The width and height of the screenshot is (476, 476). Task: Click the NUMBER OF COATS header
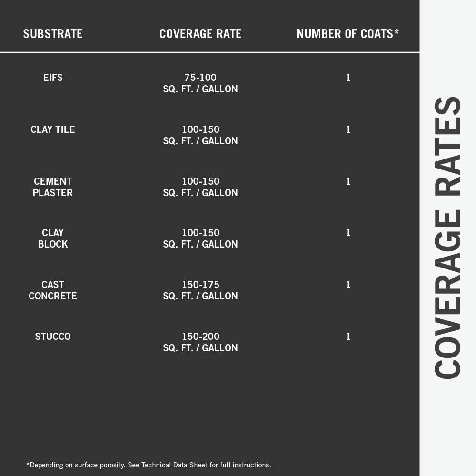pyautogui.click(x=347, y=34)
